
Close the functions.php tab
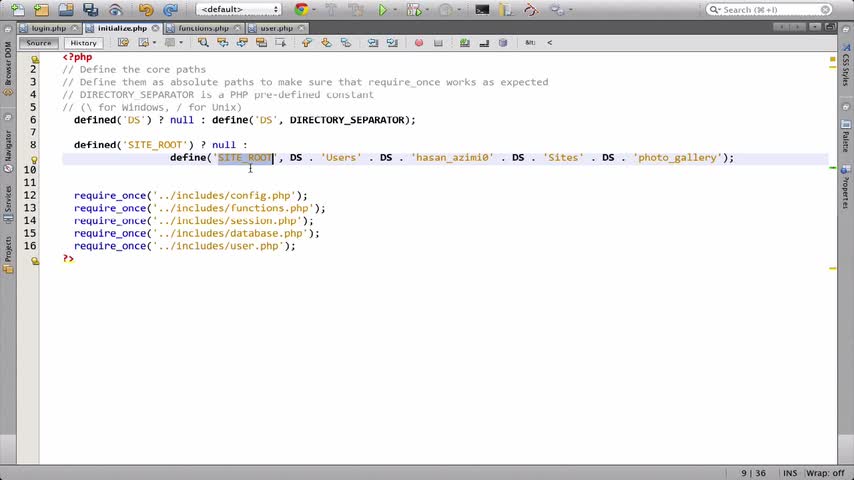(x=237, y=28)
